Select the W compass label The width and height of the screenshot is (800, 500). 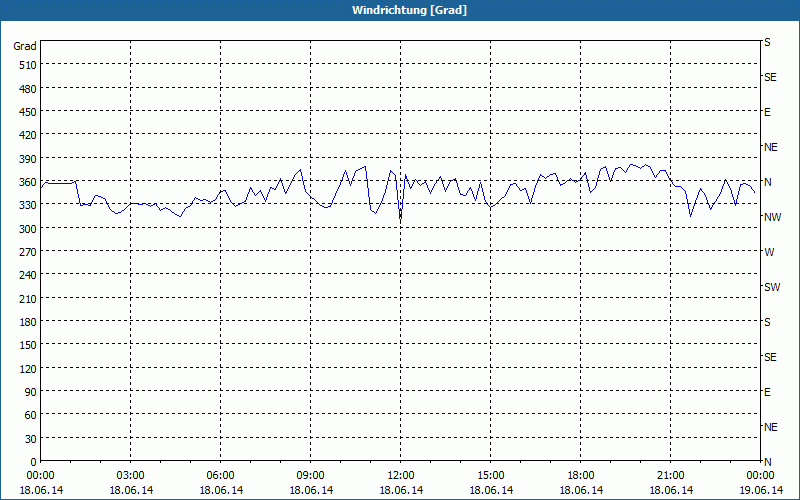[x=769, y=252]
